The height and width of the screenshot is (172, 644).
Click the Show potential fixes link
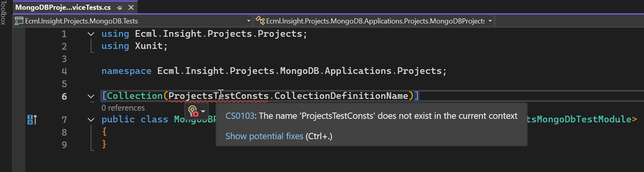(264, 136)
